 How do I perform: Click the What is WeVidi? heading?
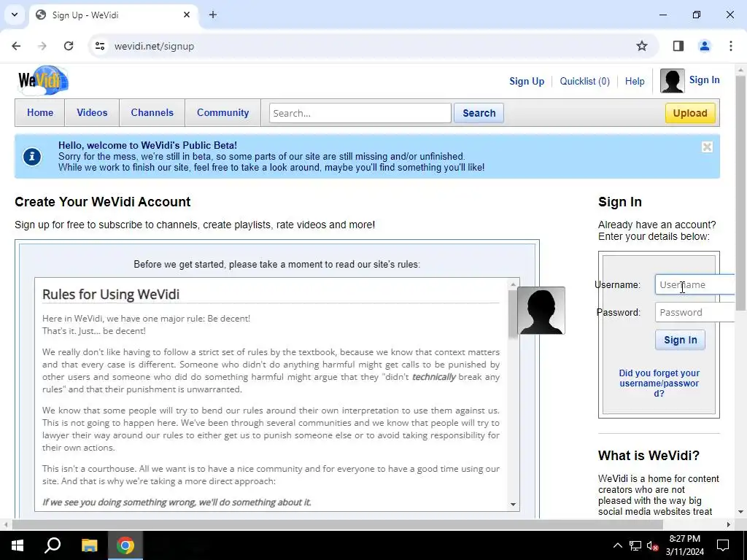(x=649, y=456)
